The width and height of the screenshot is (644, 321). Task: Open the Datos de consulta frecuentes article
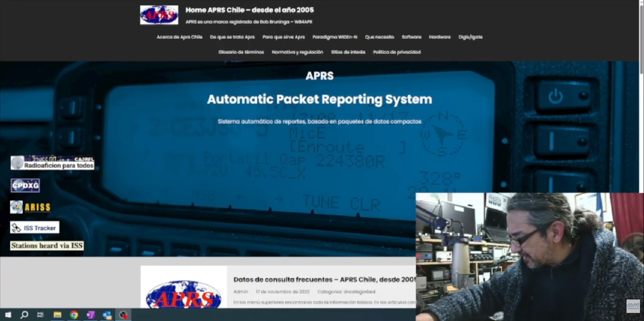tap(324, 279)
